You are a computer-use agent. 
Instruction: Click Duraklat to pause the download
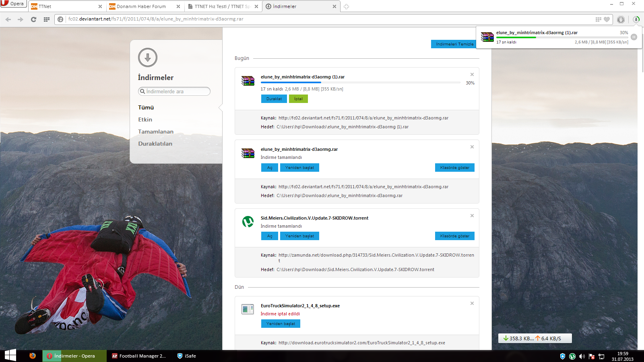(274, 99)
